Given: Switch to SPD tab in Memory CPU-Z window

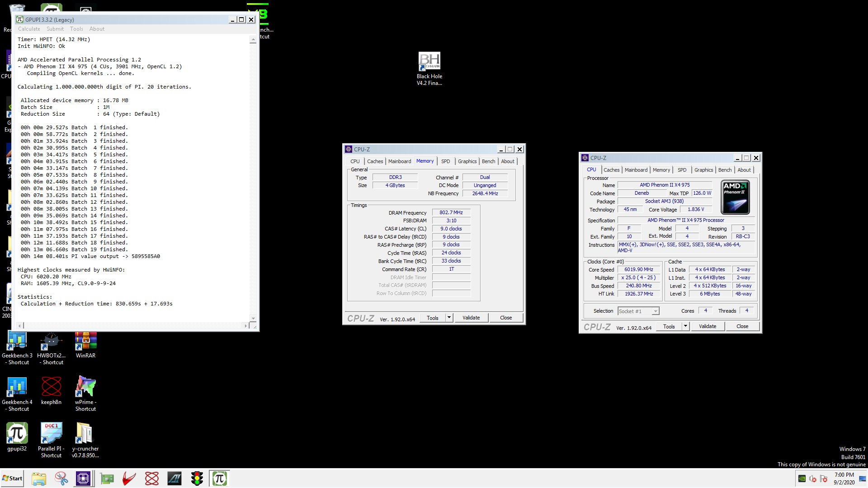Looking at the screenshot, I should (446, 161).
